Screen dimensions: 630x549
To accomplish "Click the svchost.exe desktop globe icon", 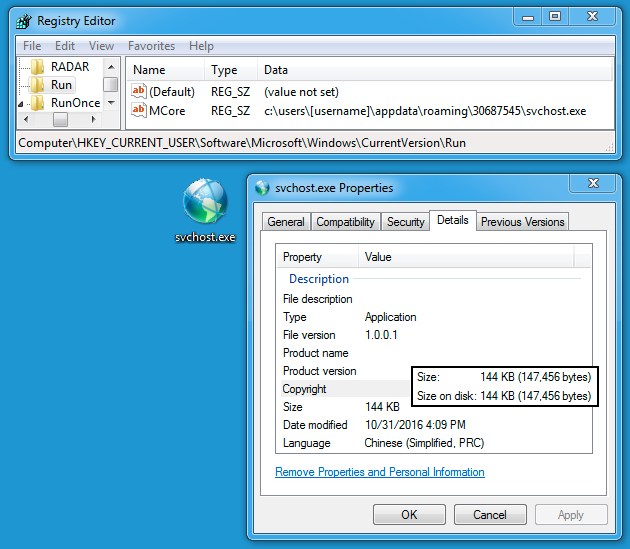I will [x=205, y=203].
